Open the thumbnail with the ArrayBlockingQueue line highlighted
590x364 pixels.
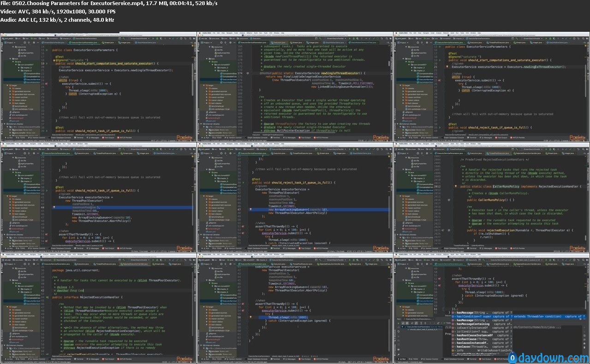tap(295, 197)
